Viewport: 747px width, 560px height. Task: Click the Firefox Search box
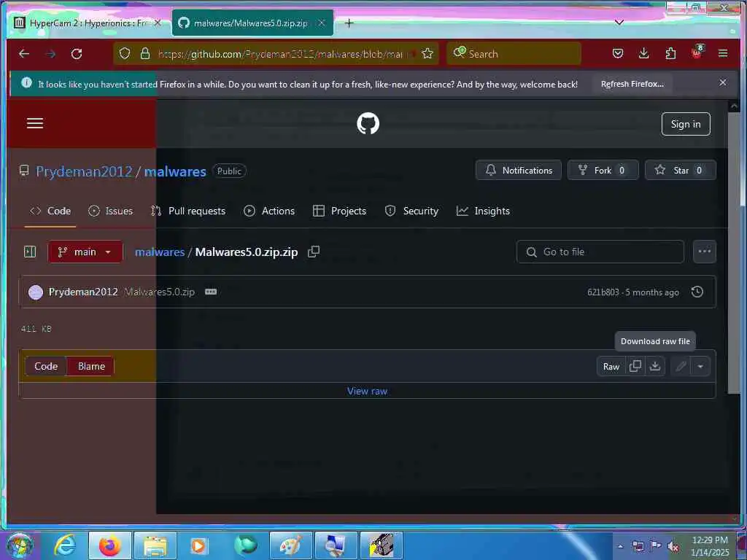[x=514, y=53]
